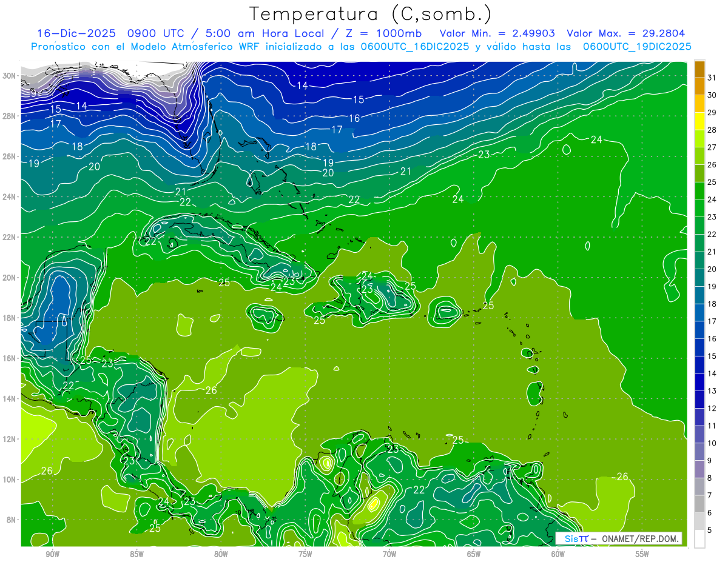728x562 pixels.
Task: Click the "16" contour label on the map
Action: [354, 118]
